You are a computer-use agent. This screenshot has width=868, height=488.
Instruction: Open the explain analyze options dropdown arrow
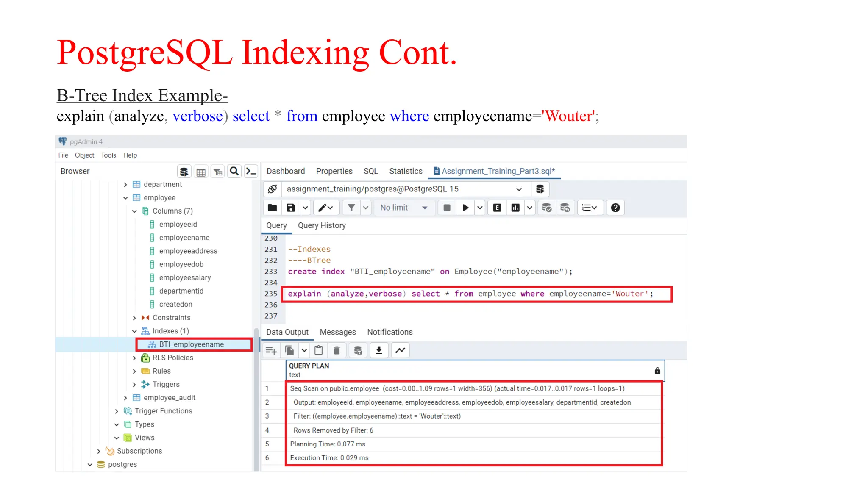tap(530, 208)
